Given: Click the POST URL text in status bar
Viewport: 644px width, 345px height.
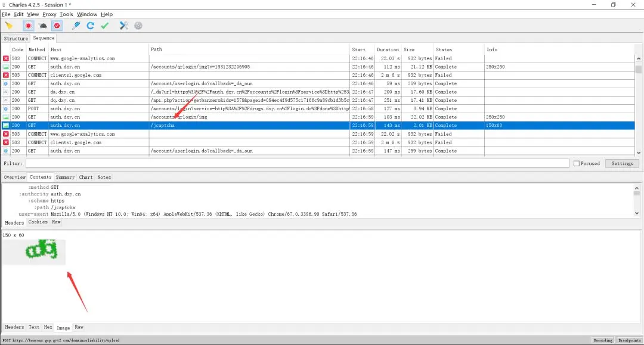Looking at the screenshot, I should click(61, 340).
